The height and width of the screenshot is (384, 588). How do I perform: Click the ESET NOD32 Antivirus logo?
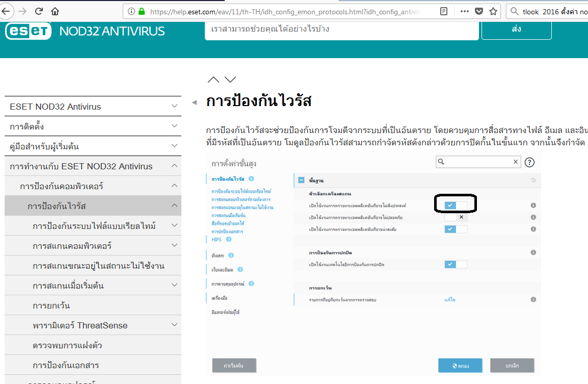85,31
